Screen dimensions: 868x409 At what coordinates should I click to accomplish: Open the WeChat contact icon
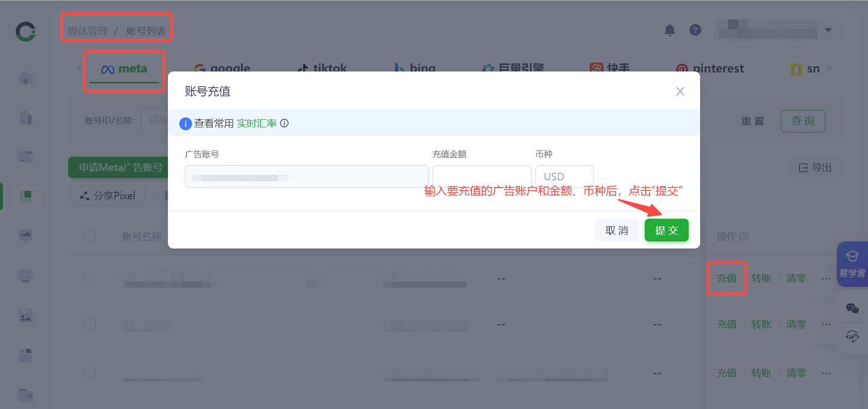852,309
